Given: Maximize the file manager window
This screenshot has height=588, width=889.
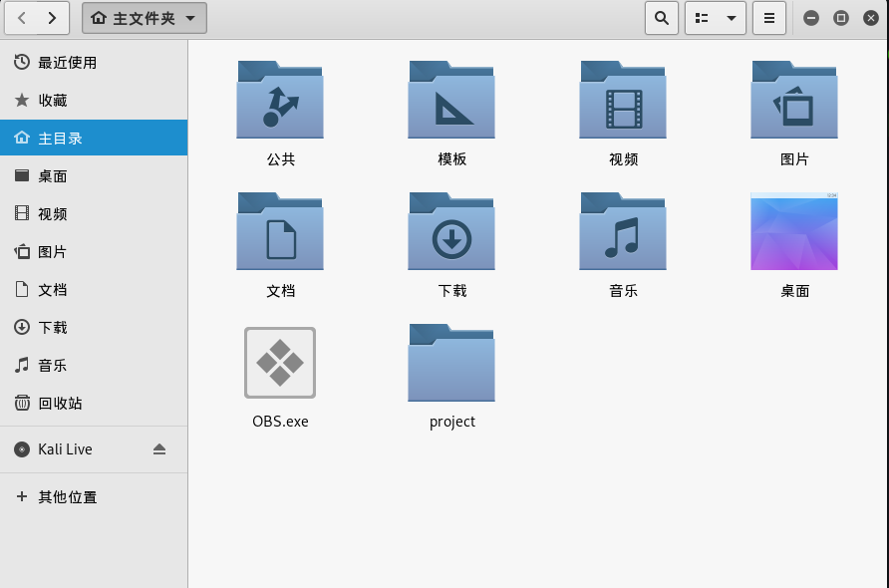Looking at the screenshot, I should pyautogui.click(x=841, y=18).
